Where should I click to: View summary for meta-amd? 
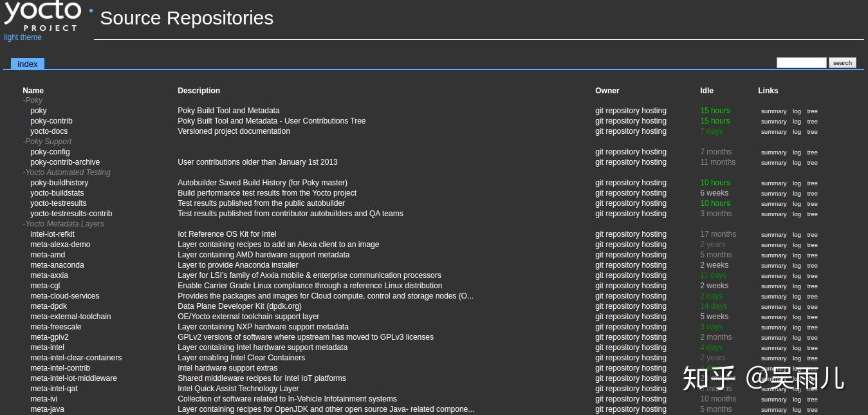pos(773,255)
